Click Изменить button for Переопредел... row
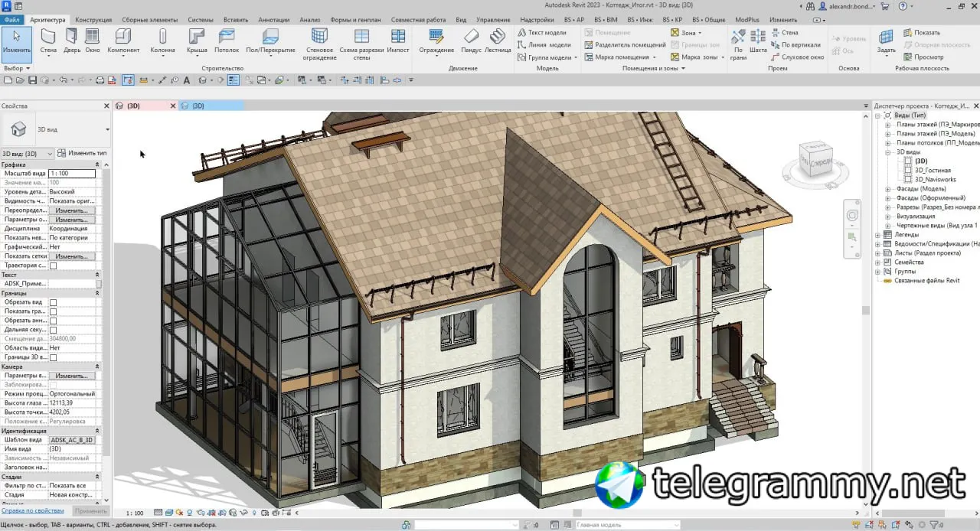 (71, 210)
